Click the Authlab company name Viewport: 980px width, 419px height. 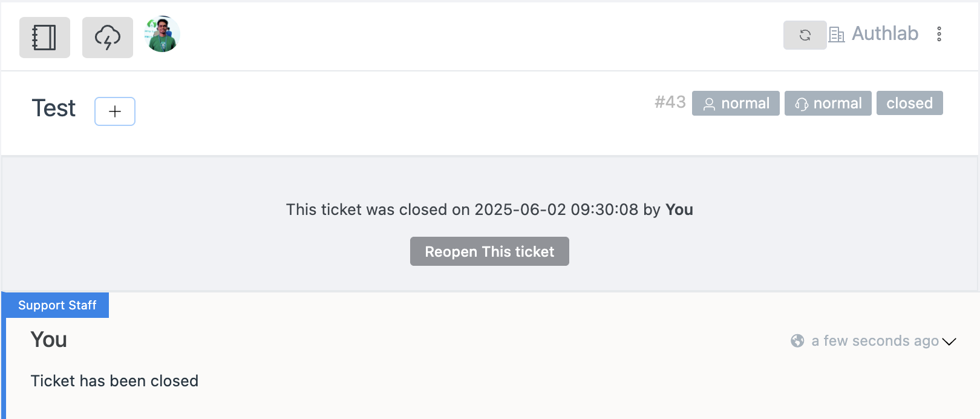point(885,34)
